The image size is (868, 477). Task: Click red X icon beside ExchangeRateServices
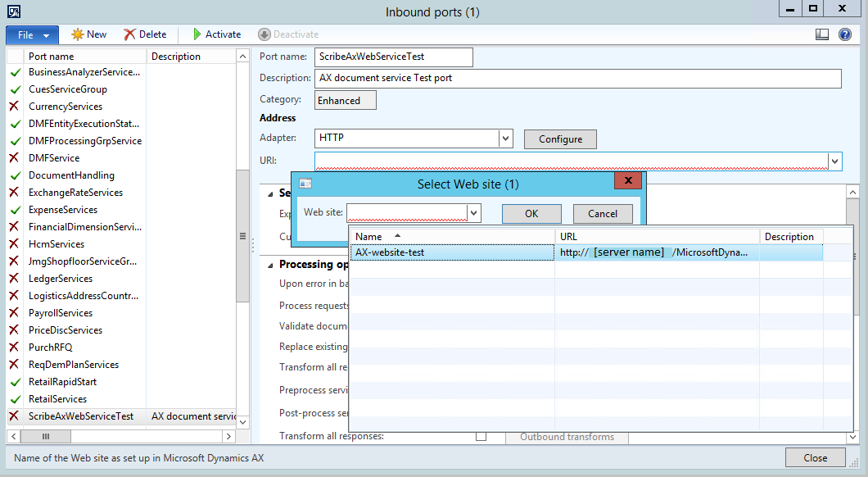click(x=15, y=193)
